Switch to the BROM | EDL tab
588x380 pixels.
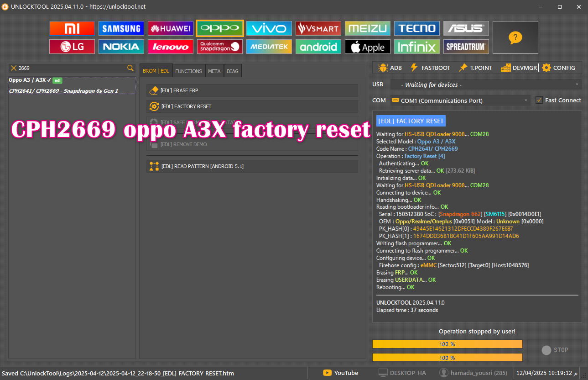click(x=156, y=71)
